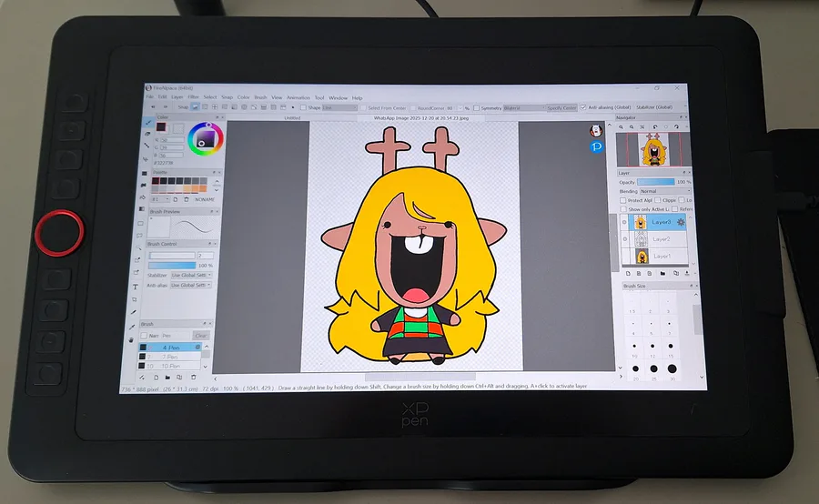Open the Shape dropdown showing Line
This screenshot has height=504, width=819.
339,107
